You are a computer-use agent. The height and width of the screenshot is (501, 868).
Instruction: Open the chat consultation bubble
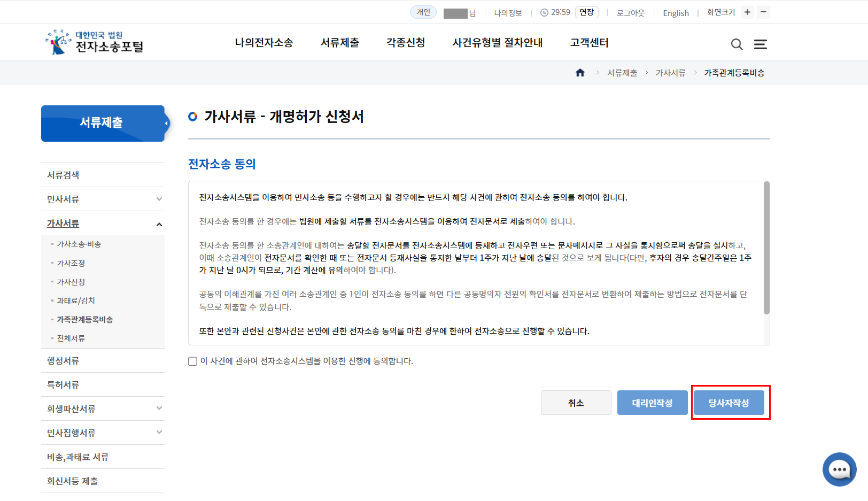[839, 469]
